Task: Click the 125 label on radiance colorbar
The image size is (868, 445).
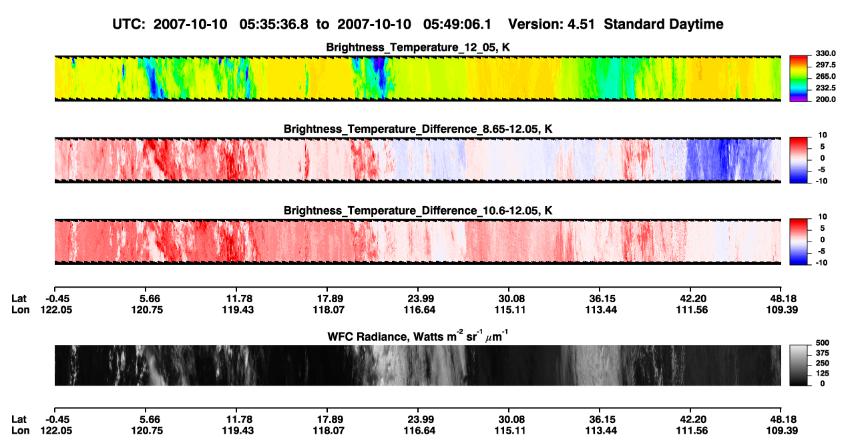Action: pyautogui.click(x=823, y=374)
